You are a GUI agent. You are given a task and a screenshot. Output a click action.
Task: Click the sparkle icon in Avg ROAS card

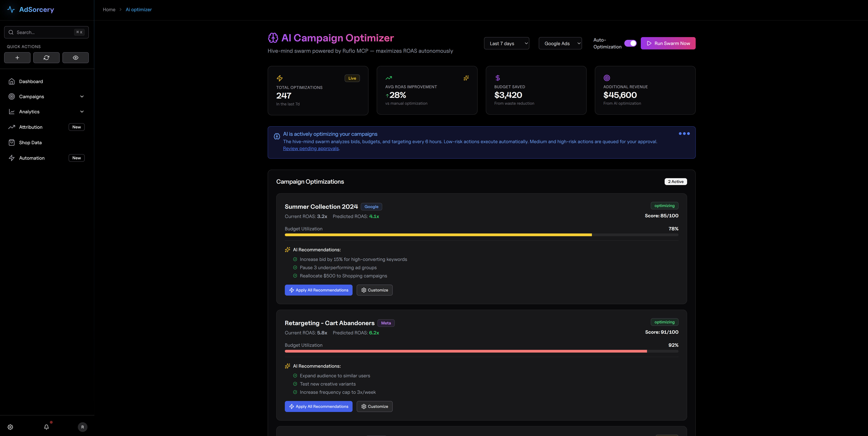[466, 78]
